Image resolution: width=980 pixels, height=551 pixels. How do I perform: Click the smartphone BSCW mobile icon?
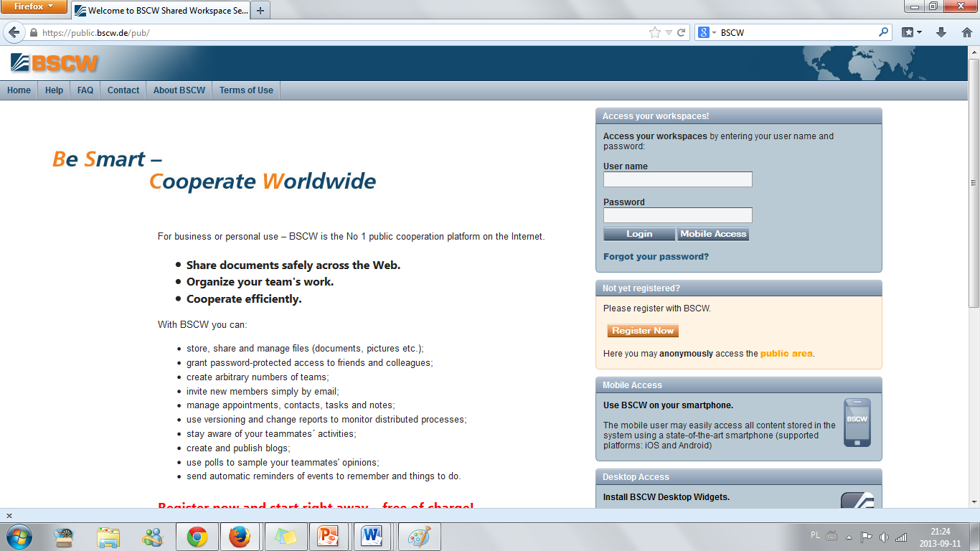click(x=857, y=423)
